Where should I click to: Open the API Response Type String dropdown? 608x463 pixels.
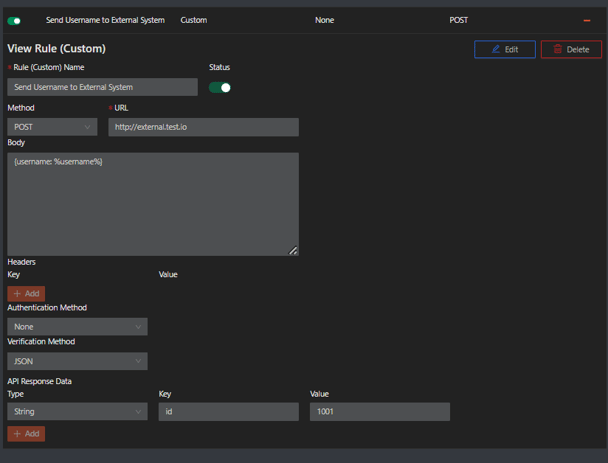coord(77,412)
